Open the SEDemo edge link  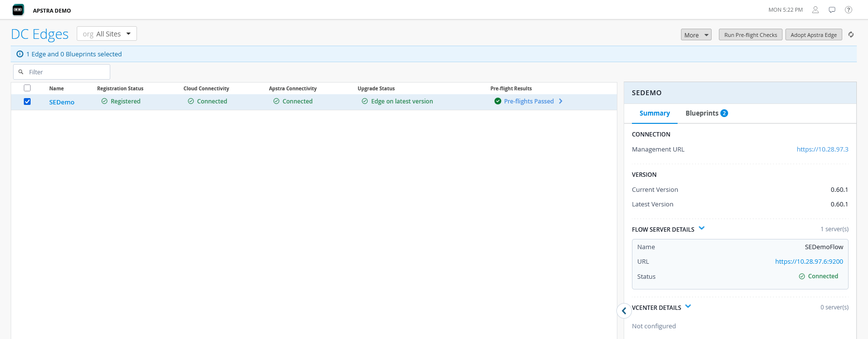62,102
